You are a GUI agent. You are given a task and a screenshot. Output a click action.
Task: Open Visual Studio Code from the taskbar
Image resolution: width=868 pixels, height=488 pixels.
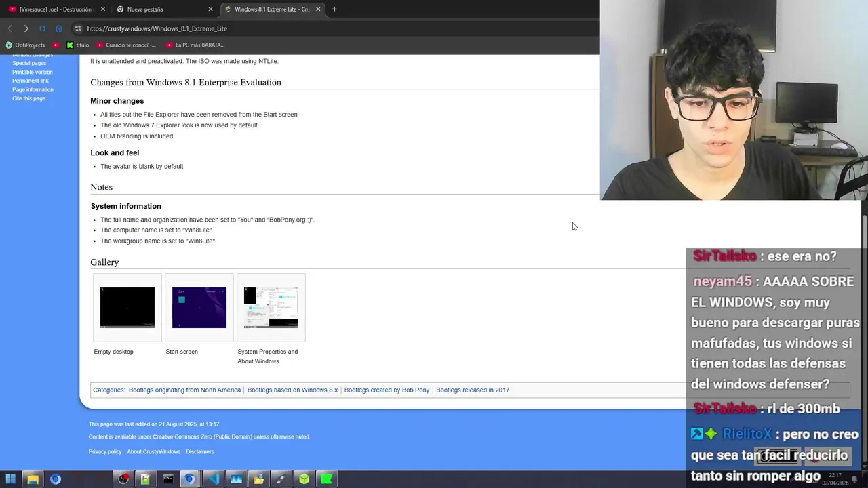pos(214,479)
